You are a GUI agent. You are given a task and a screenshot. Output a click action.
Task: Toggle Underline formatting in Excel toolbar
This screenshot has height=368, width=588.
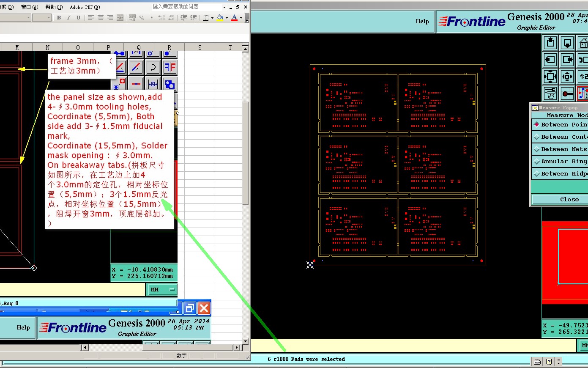click(x=78, y=18)
